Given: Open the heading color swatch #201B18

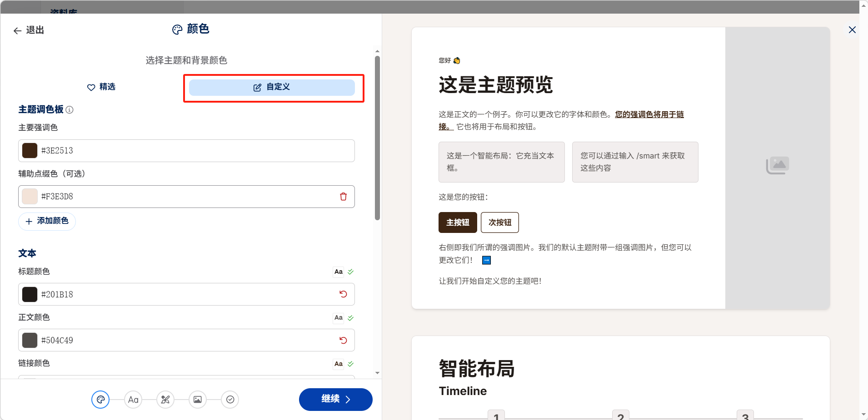Looking at the screenshot, I should click(30, 294).
